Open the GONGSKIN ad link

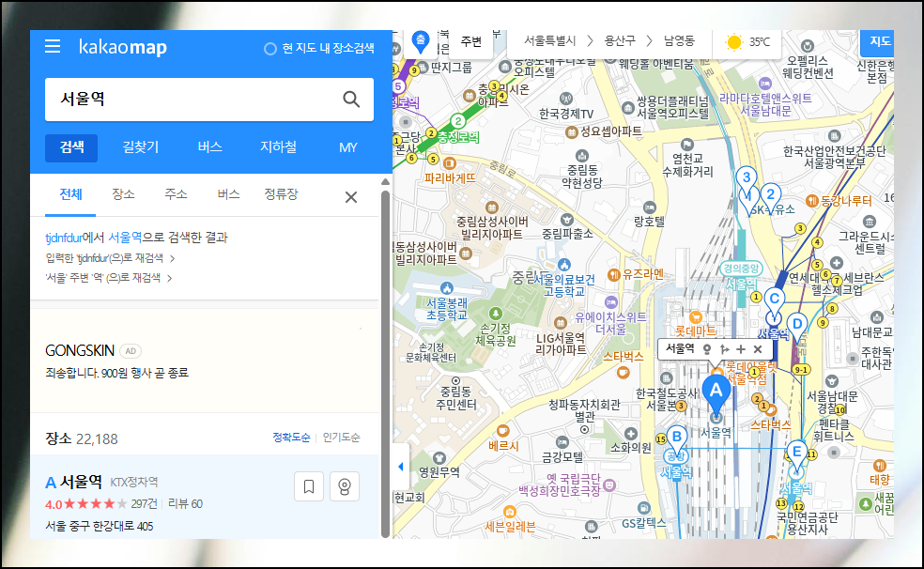[80, 351]
